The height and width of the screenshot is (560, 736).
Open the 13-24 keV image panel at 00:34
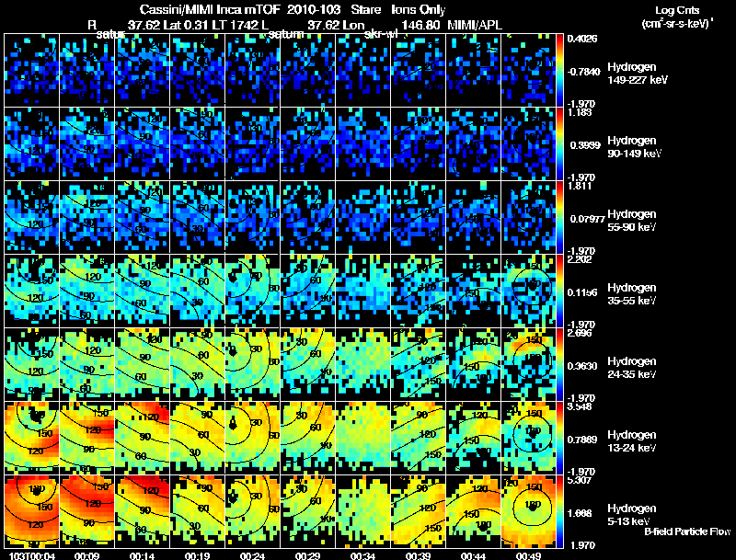point(362,439)
